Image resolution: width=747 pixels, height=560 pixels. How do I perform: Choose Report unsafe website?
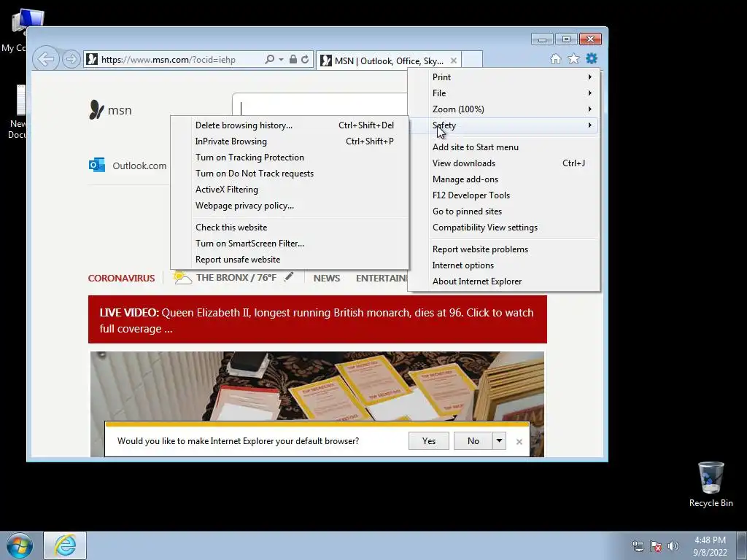pyautogui.click(x=290, y=260)
